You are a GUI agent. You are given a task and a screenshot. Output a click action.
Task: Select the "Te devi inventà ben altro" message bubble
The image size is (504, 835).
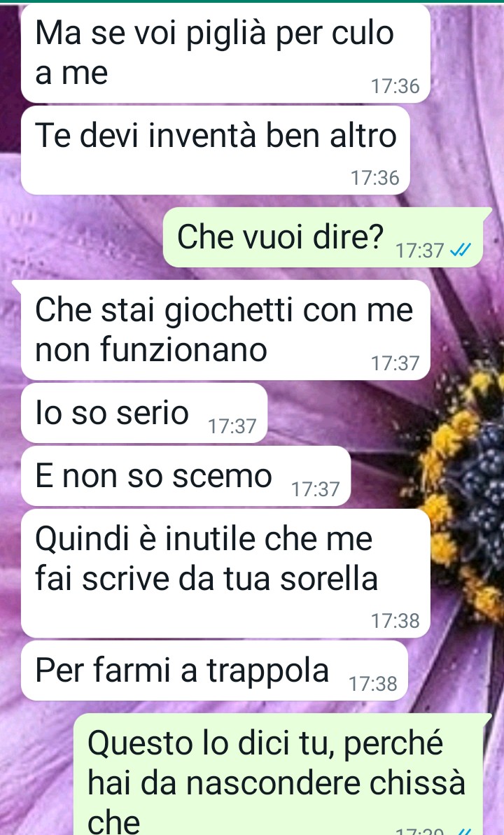pyautogui.click(x=215, y=150)
